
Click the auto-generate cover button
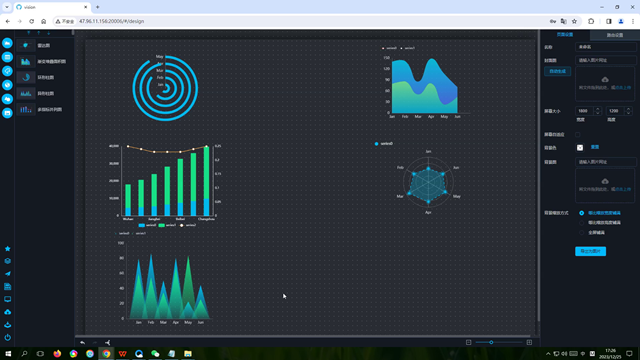point(557,71)
